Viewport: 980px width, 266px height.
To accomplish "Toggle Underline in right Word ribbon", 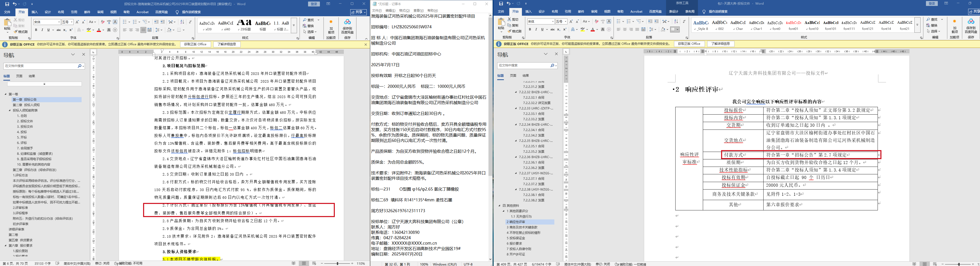I will pyautogui.click(x=542, y=29).
